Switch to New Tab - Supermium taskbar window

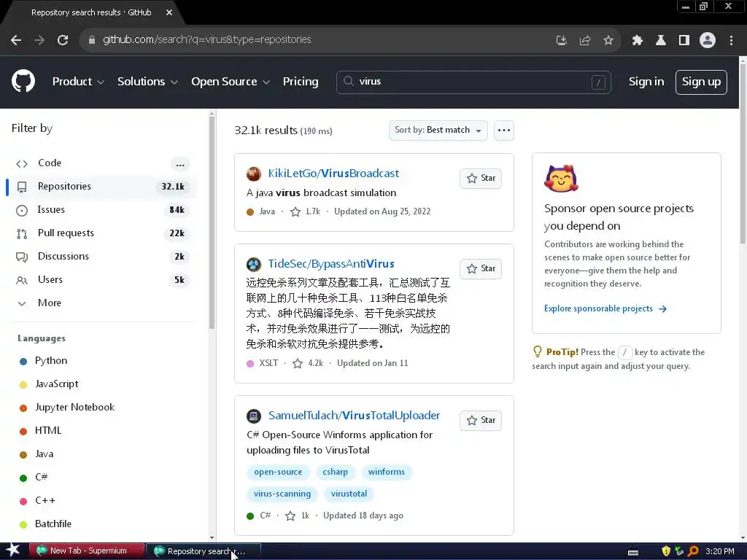click(86, 551)
